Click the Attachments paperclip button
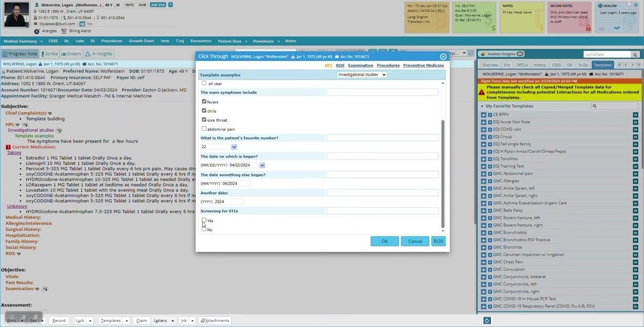 [x=215, y=320]
